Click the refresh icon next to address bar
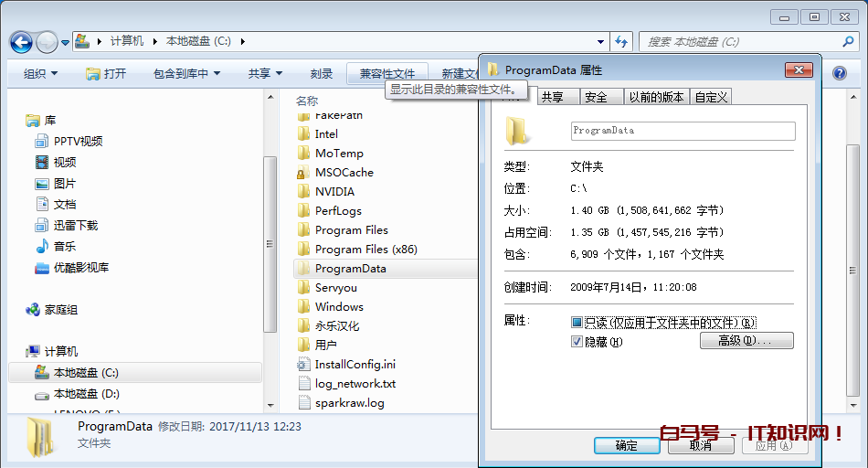Image resolution: width=868 pixels, height=468 pixels. coord(621,41)
